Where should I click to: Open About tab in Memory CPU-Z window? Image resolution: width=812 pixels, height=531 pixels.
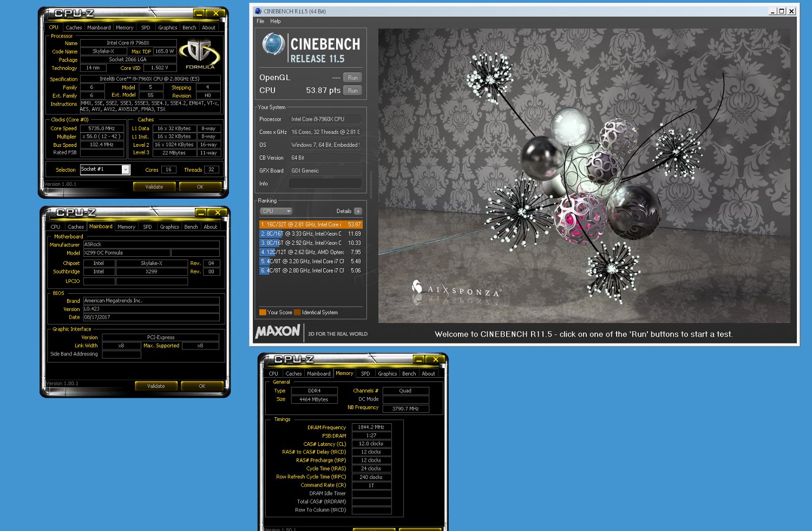pyautogui.click(x=428, y=374)
